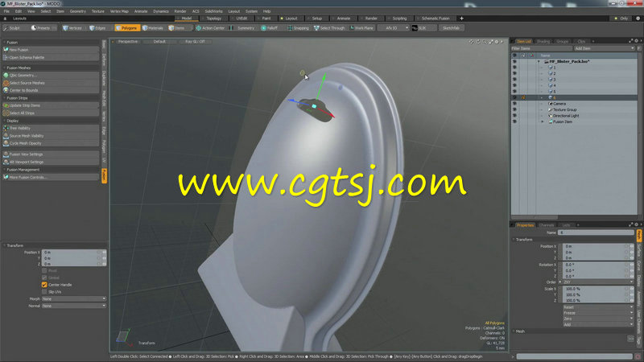Click Center to Bounds
Viewport: 644px width, 362px height.
51,90
